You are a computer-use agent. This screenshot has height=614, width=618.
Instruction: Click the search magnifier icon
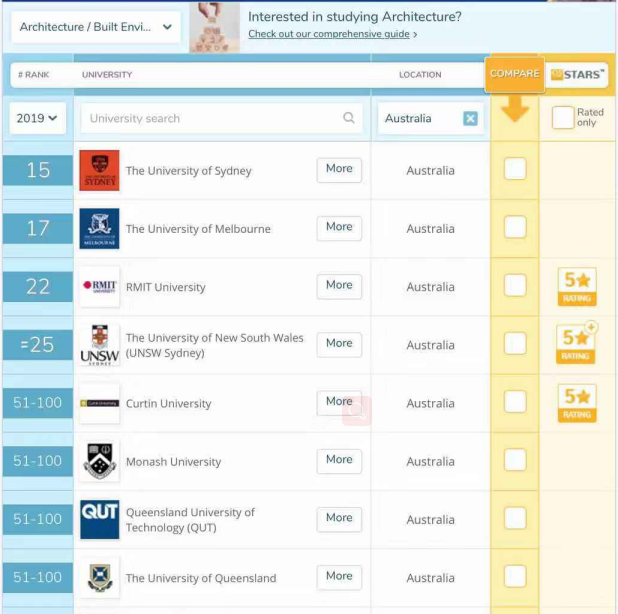tap(349, 118)
